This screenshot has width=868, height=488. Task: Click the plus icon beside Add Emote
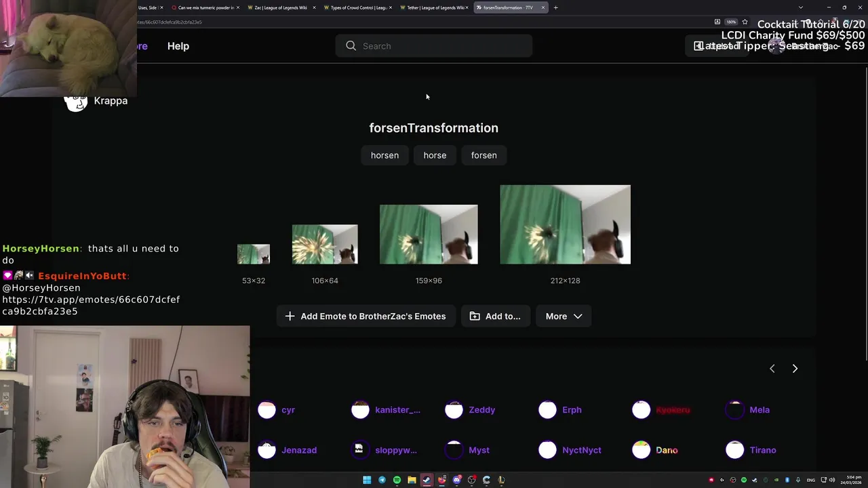coord(290,316)
